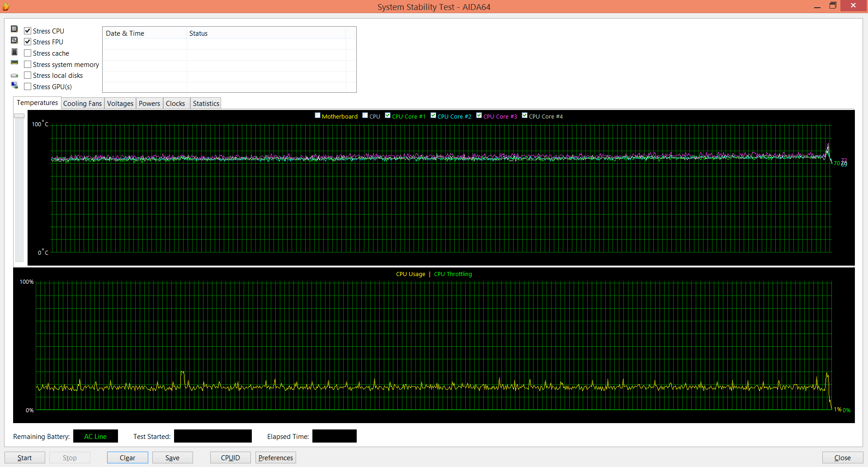
Task: Click the cache chip icon beside Stress cache
Action: tap(14, 52)
